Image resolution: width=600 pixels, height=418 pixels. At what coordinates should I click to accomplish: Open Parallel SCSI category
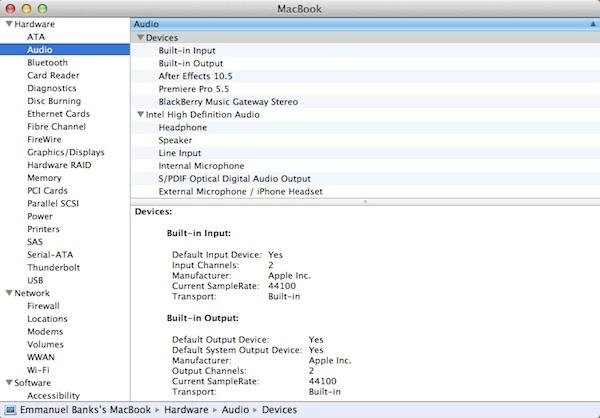[x=53, y=203]
